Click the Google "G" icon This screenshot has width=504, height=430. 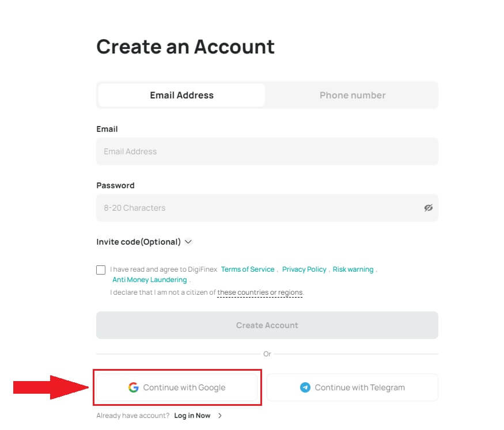pyautogui.click(x=134, y=387)
